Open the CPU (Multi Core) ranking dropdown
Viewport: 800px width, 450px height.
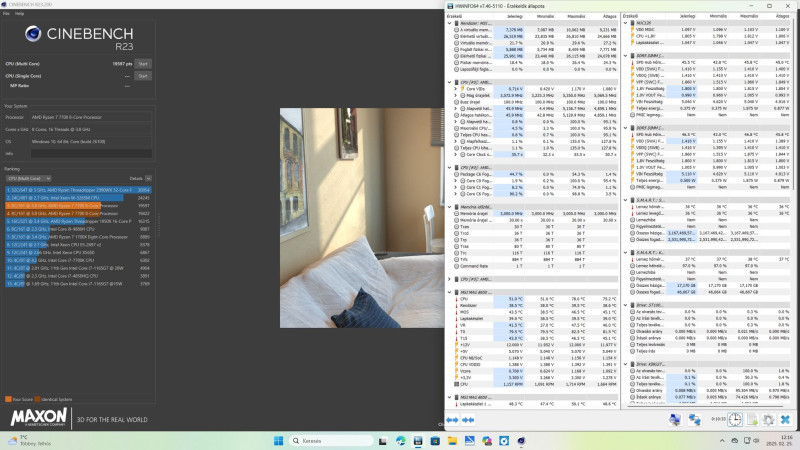click(x=29, y=179)
